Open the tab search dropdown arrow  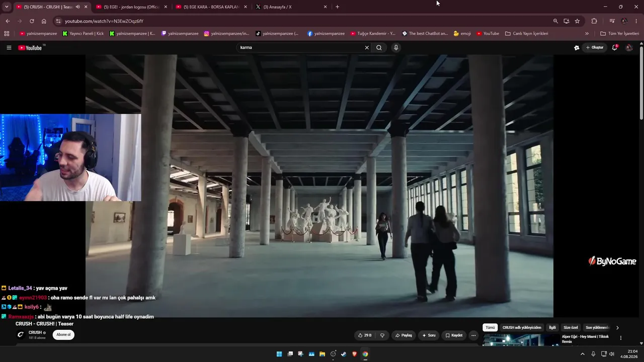point(7,7)
